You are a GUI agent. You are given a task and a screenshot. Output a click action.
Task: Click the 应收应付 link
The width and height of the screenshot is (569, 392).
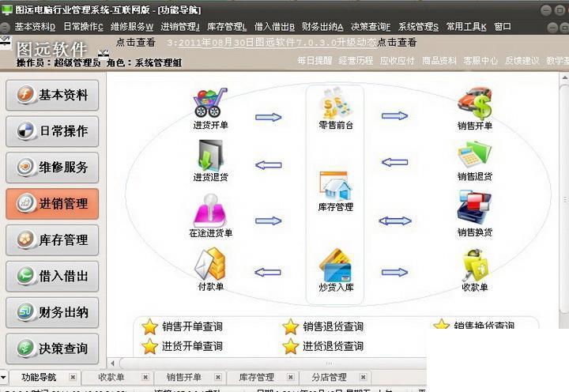tap(397, 61)
